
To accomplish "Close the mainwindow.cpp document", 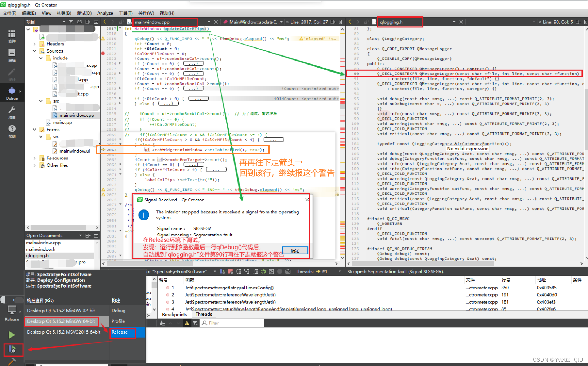I will pos(216,22).
